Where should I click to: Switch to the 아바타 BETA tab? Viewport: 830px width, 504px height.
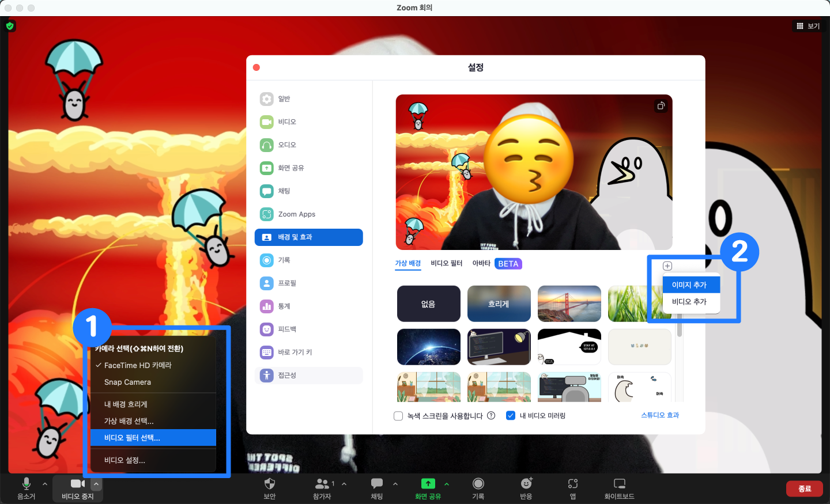(x=497, y=263)
